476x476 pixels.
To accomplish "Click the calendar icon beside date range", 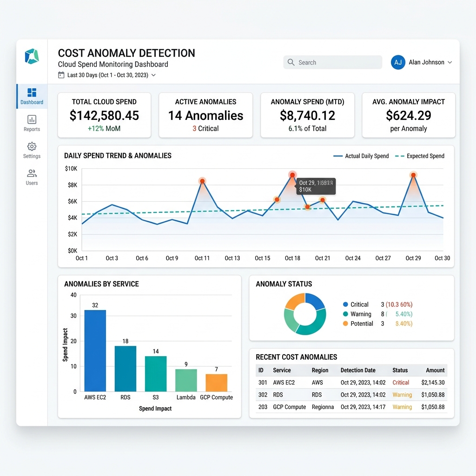I will [61, 75].
